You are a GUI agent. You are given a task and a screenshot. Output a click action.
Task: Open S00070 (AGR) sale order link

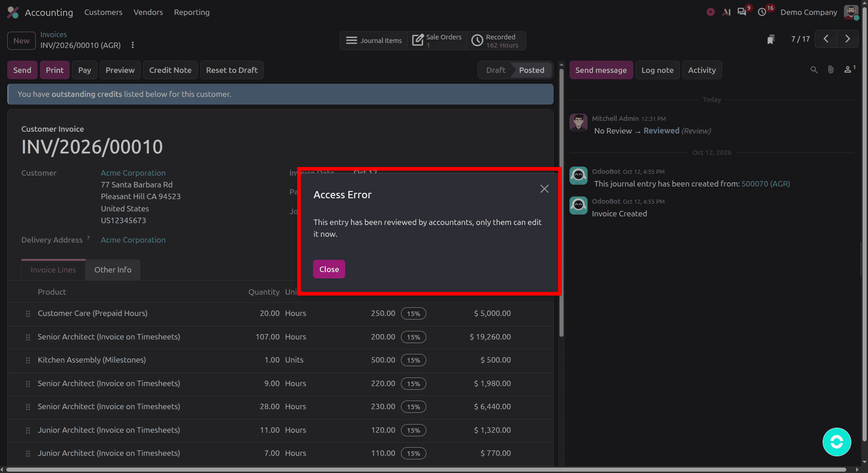click(x=766, y=184)
